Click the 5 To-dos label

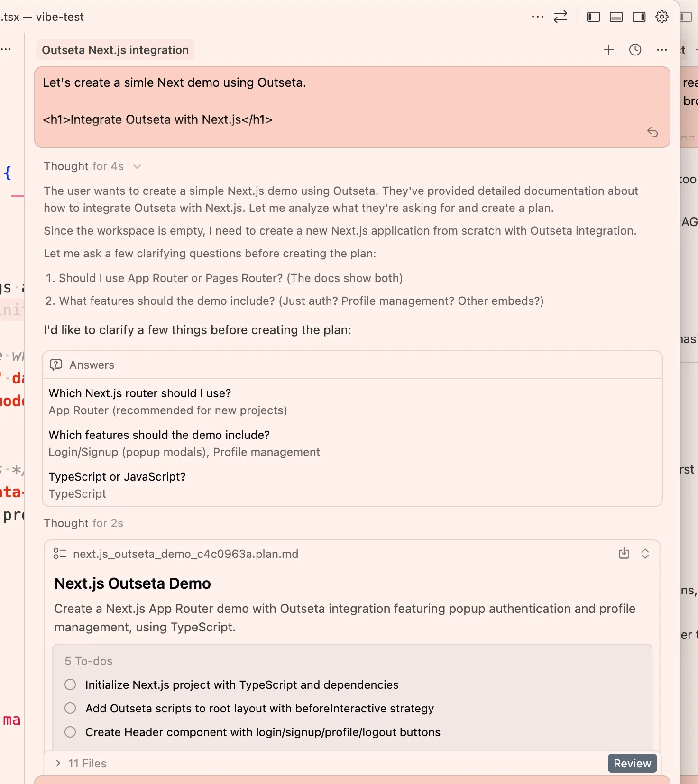pyautogui.click(x=89, y=661)
